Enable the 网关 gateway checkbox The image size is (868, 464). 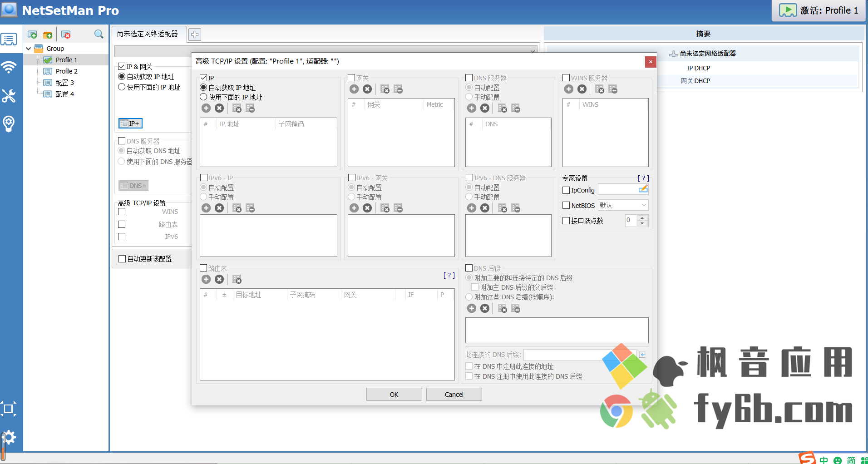(x=351, y=78)
